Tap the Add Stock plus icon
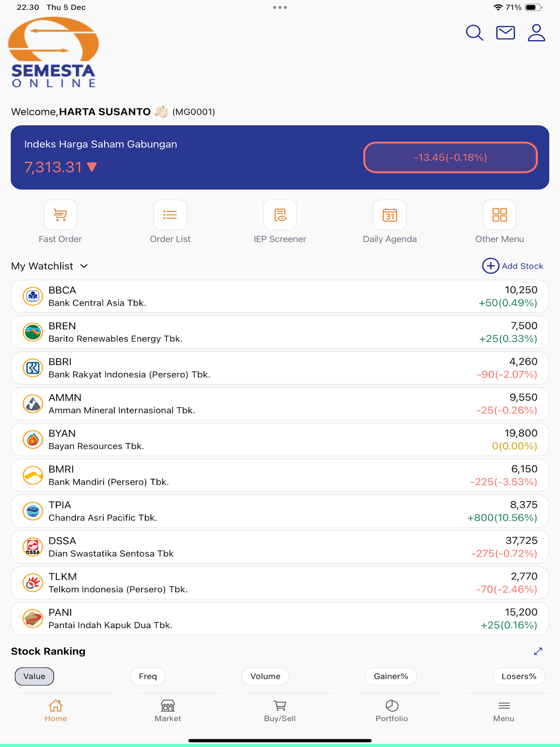 point(491,266)
